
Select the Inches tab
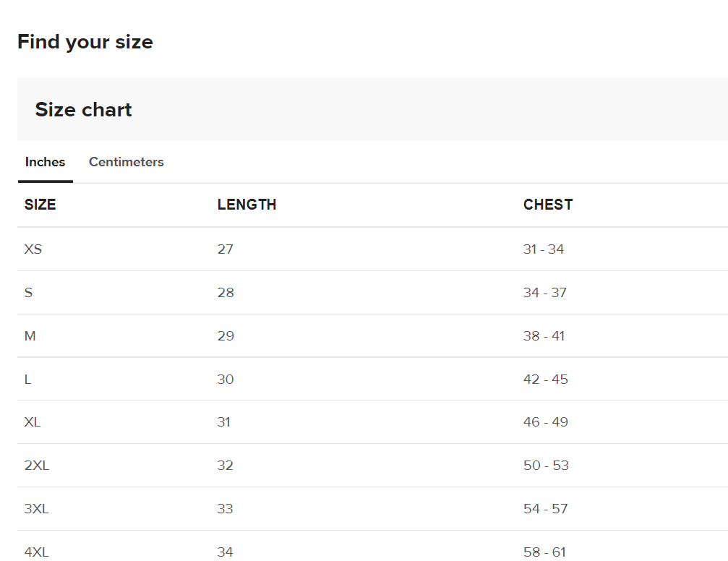pos(45,162)
